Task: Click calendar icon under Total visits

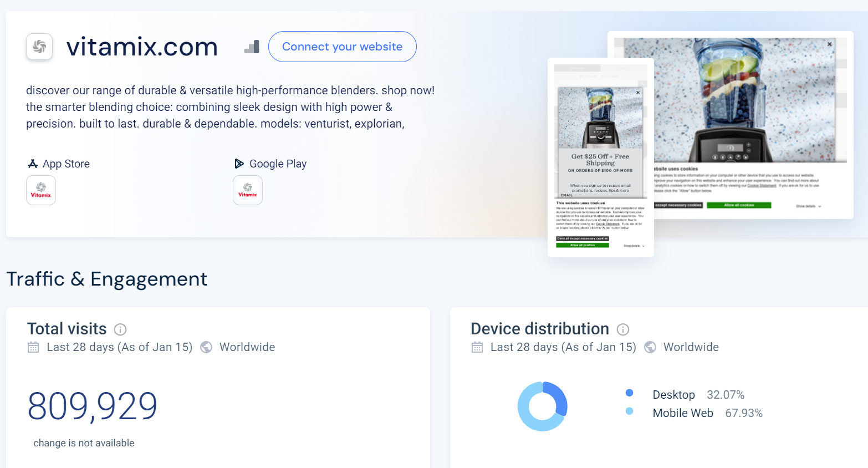Action: tap(33, 347)
